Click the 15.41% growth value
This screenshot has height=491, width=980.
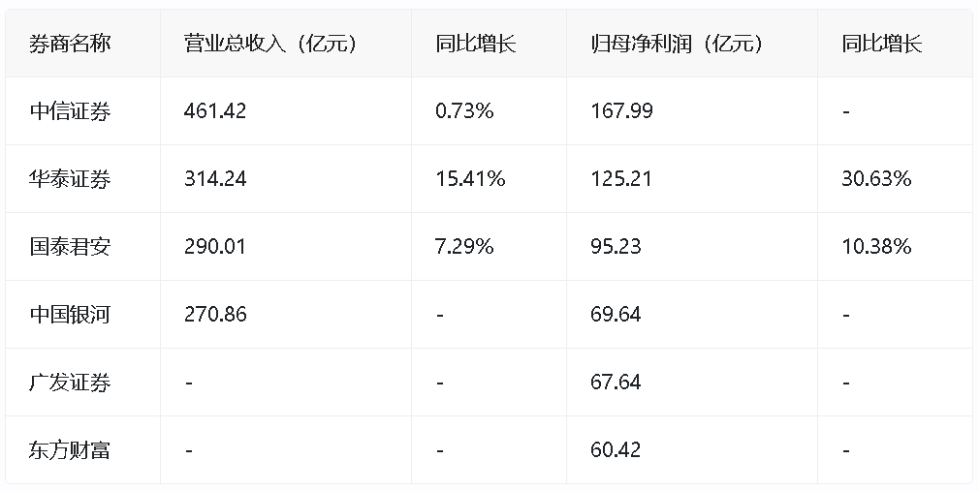470,179
